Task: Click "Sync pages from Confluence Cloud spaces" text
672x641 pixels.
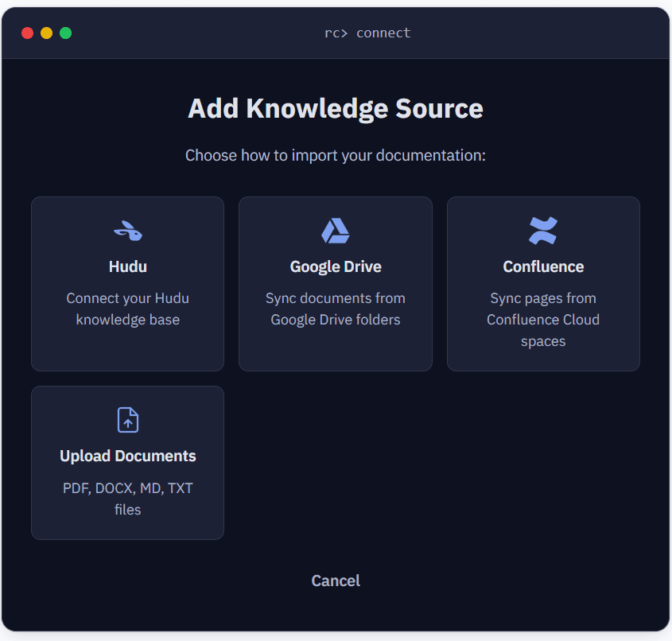Action: (x=543, y=320)
